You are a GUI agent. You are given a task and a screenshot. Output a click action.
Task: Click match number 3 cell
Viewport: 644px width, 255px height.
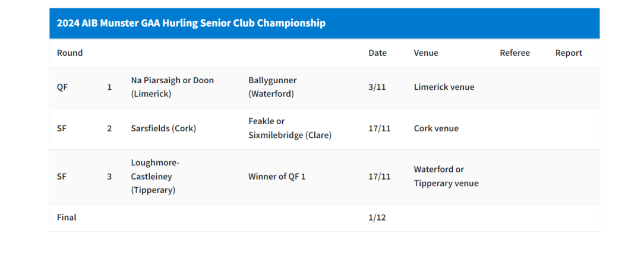[x=109, y=177]
